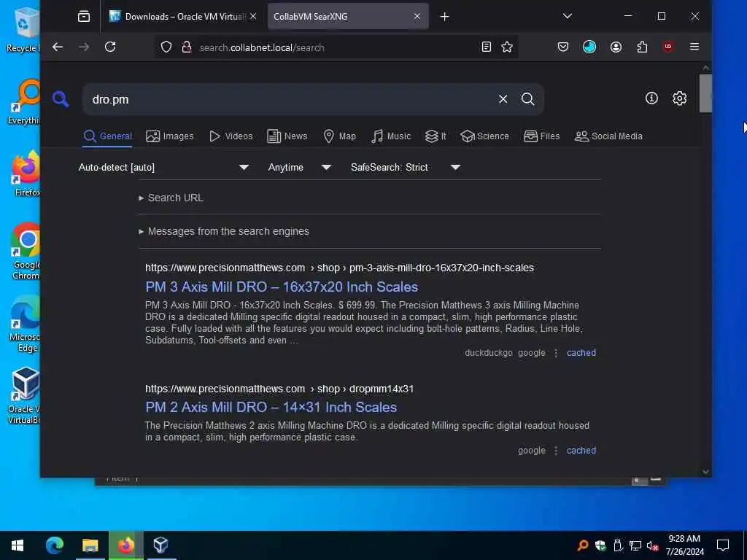Open the Anytime time range dropdown
This screenshot has height=560, width=747.
(300, 168)
